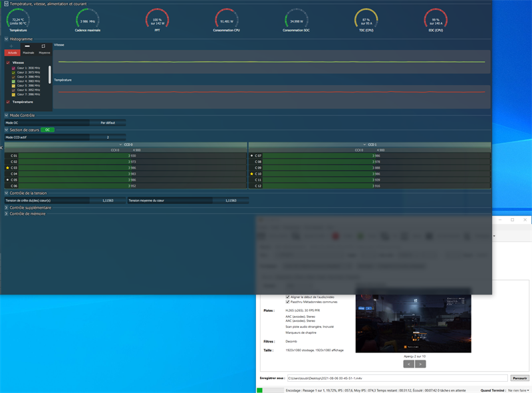Click the sidebar collapse double-chevron icon
The width and height of the screenshot is (532, 393).
point(2,147)
